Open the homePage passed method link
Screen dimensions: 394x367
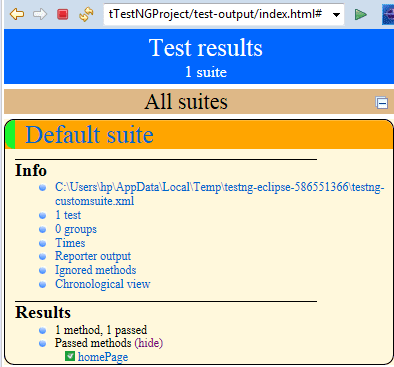103,357
